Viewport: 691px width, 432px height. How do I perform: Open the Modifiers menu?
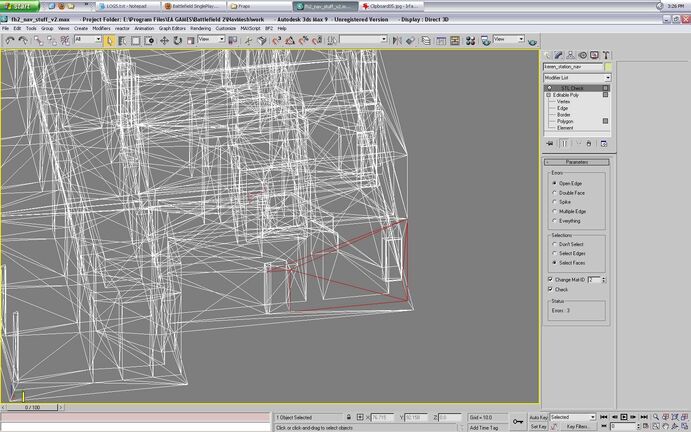coord(101,28)
